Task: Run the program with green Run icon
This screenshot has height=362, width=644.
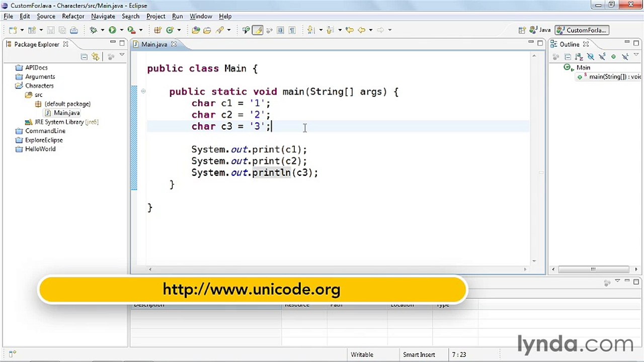Action: (112, 30)
